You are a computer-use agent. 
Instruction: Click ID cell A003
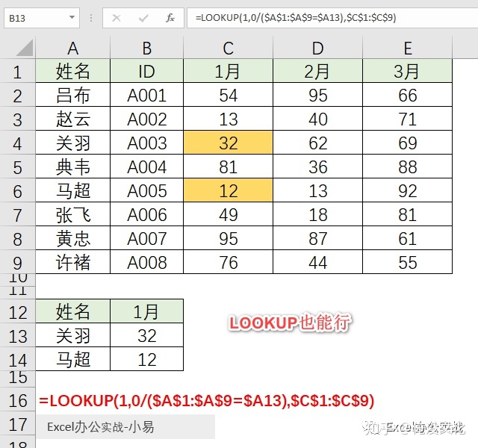(146, 143)
